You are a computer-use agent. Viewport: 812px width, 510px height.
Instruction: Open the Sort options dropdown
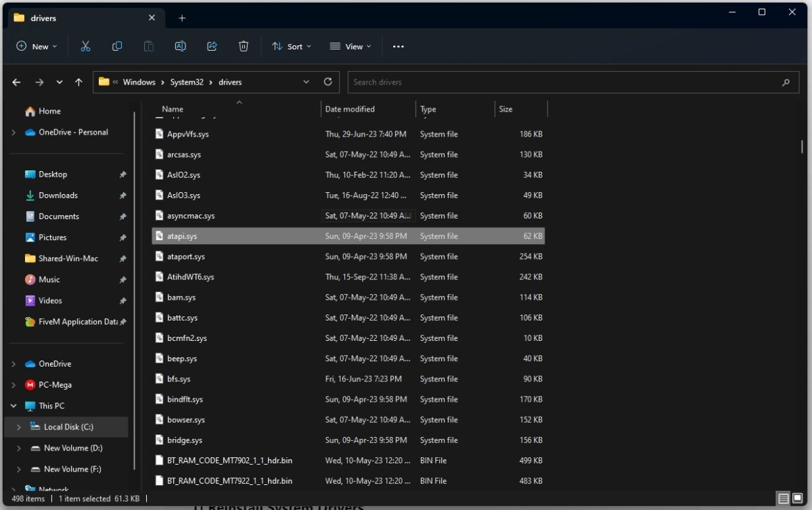292,46
